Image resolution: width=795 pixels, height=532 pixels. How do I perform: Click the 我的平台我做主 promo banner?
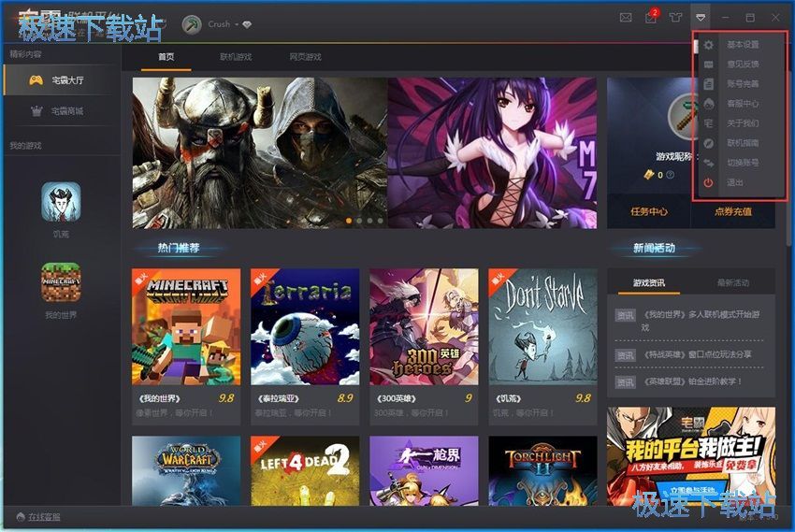[691, 456]
